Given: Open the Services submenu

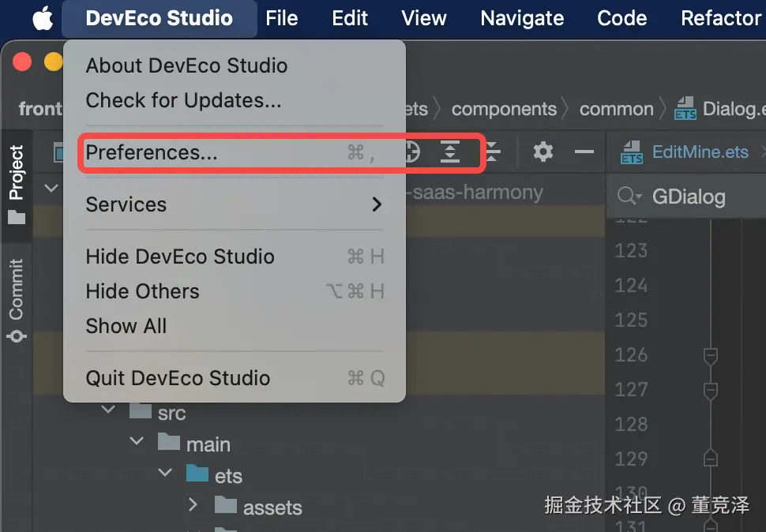Looking at the screenshot, I should tap(235, 204).
